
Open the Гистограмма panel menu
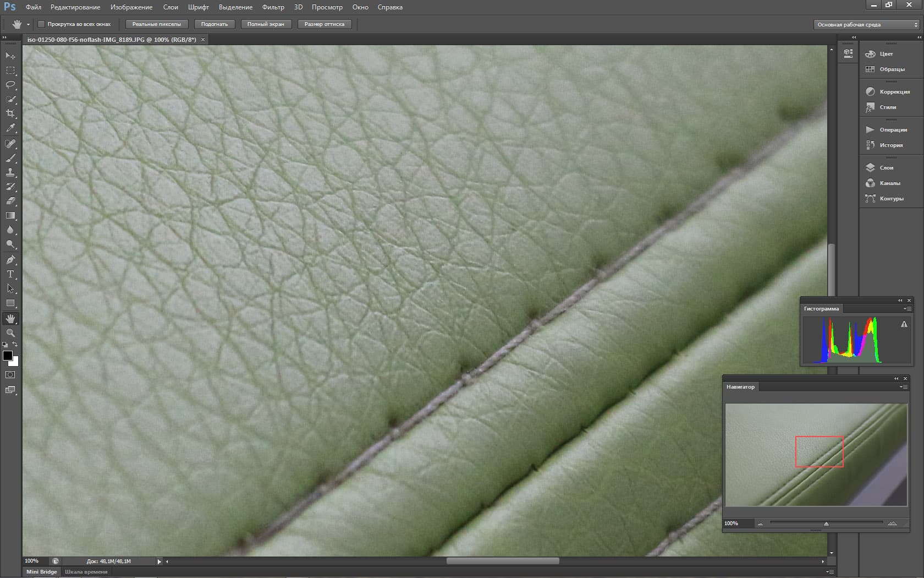[x=907, y=309]
